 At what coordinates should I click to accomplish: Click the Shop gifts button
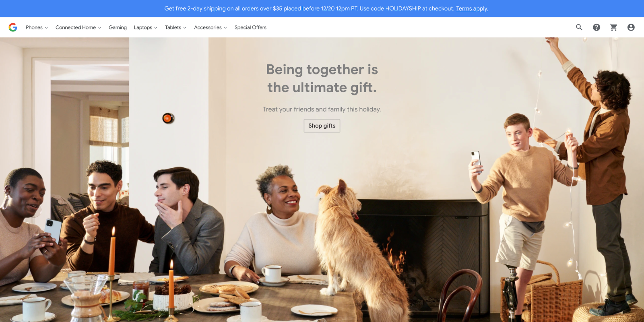click(x=322, y=126)
